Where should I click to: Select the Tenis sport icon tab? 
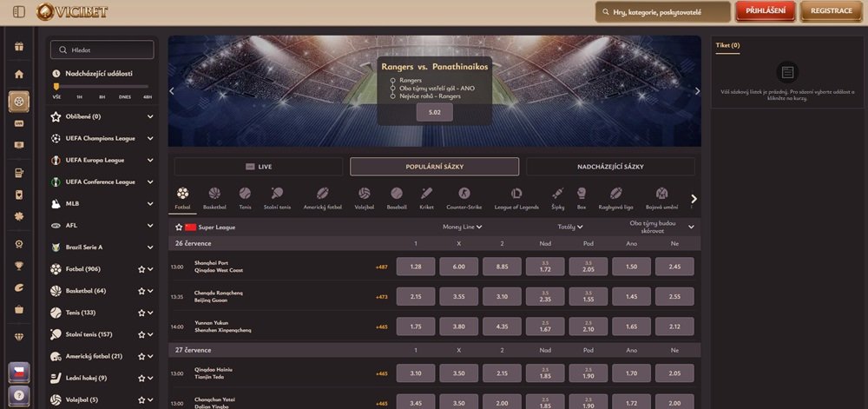click(245, 199)
